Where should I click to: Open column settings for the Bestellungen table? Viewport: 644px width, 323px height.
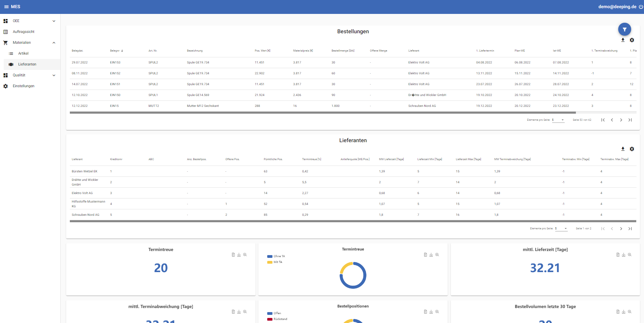[x=632, y=40]
